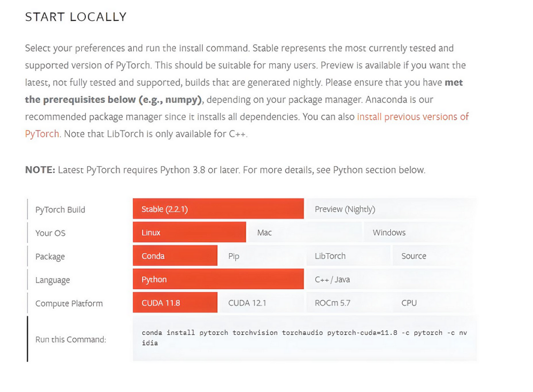Image resolution: width=533 pixels, height=392 pixels.
Task: Select CUDA 11.8 compute platform
Action: [x=175, y=303]
